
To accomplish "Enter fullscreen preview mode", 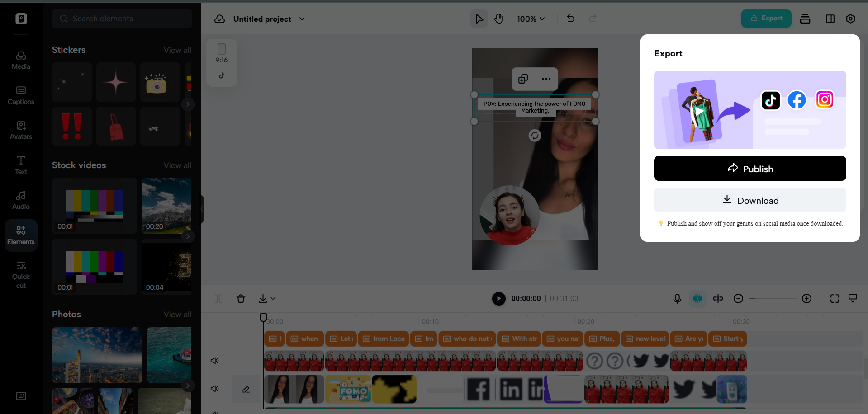I will pyautogui.click(x=835, y=298).
